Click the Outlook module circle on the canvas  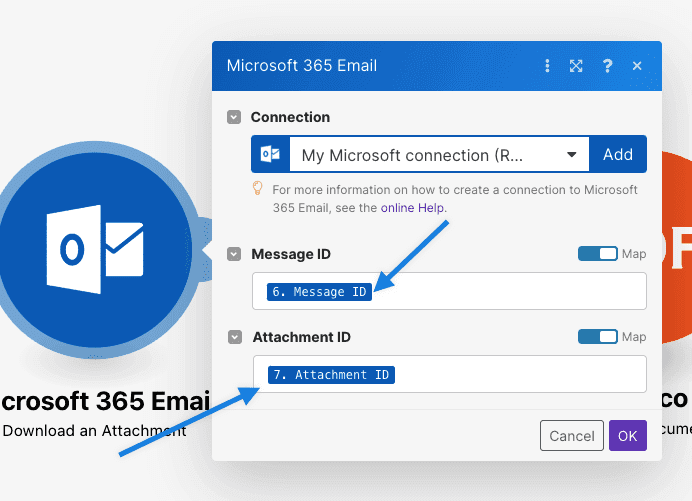point(95,249)
